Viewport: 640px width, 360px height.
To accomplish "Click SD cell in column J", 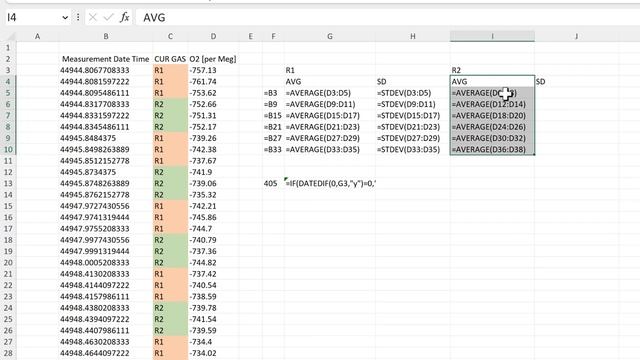I will point(576,82).
